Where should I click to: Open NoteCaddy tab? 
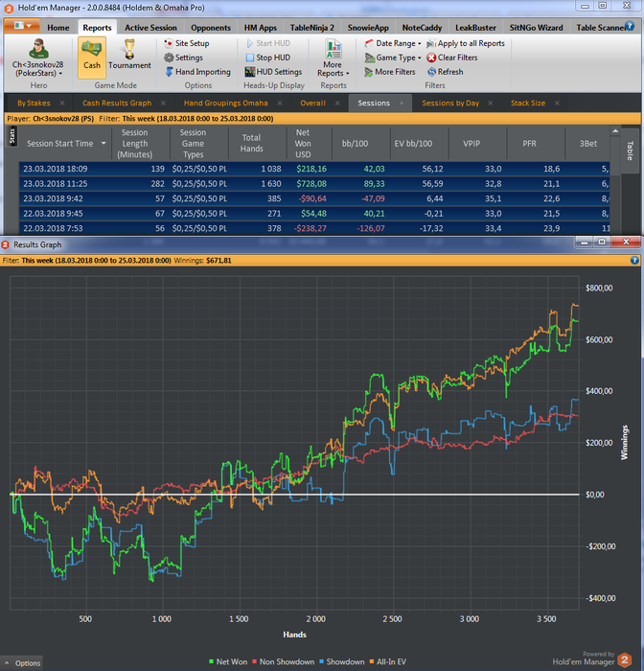coord(422,28)
